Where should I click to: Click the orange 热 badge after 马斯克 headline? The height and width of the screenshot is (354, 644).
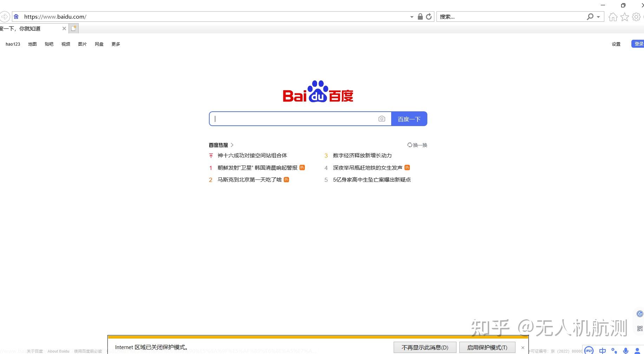pyautogui.click(x=286, y=179)
